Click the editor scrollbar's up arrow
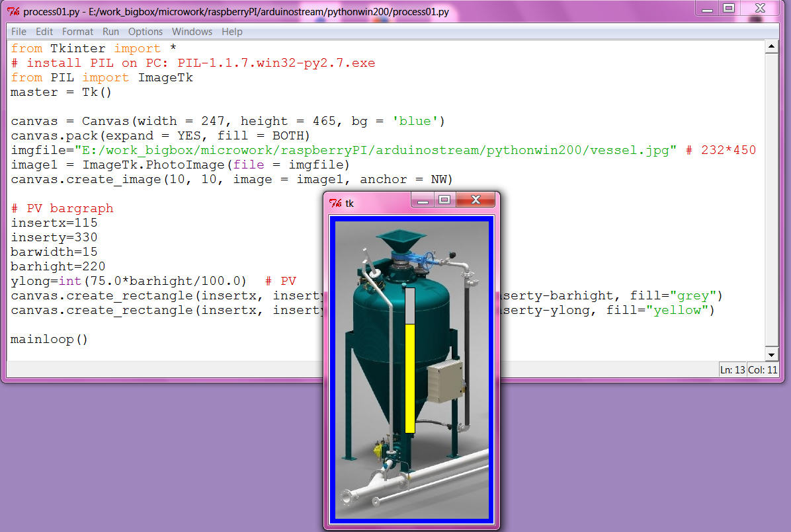Screen dimensions: 791x532 pos(771,47)
